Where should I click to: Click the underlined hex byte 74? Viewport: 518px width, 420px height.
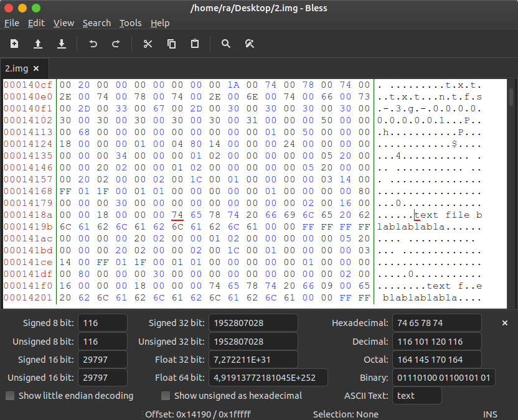point(177,215)
